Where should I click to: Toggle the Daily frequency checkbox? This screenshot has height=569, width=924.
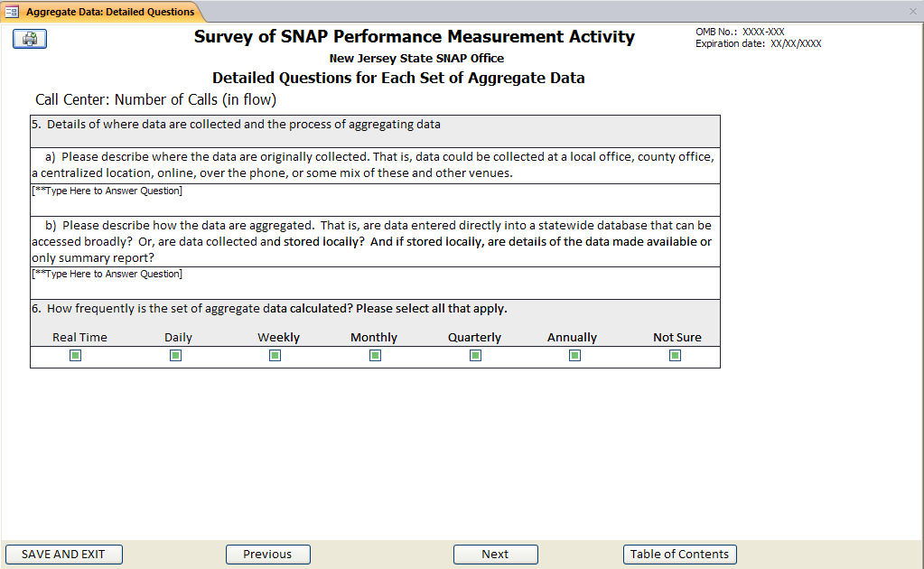[176, 356]
